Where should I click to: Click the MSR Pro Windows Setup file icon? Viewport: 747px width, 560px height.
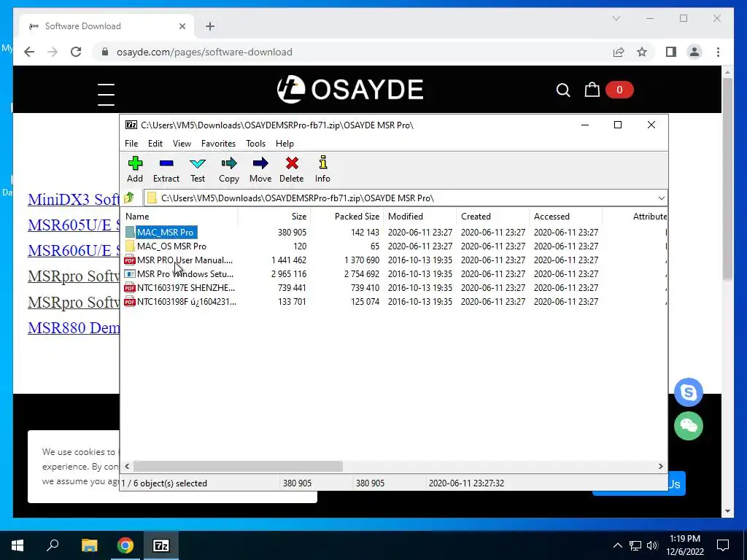click(x=130, y=274)
